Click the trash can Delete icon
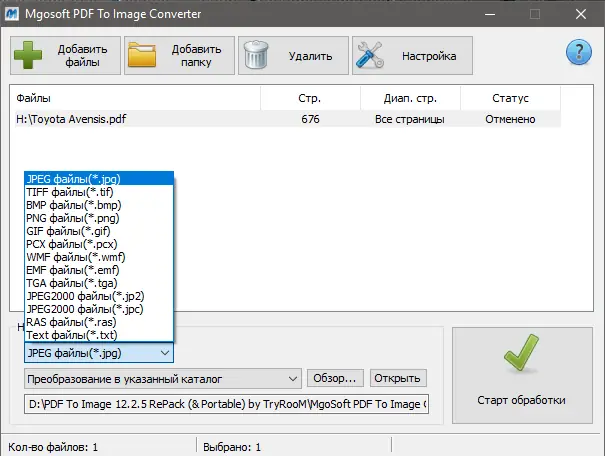Screen dimensions: 605x456 (x=256, y=55)
